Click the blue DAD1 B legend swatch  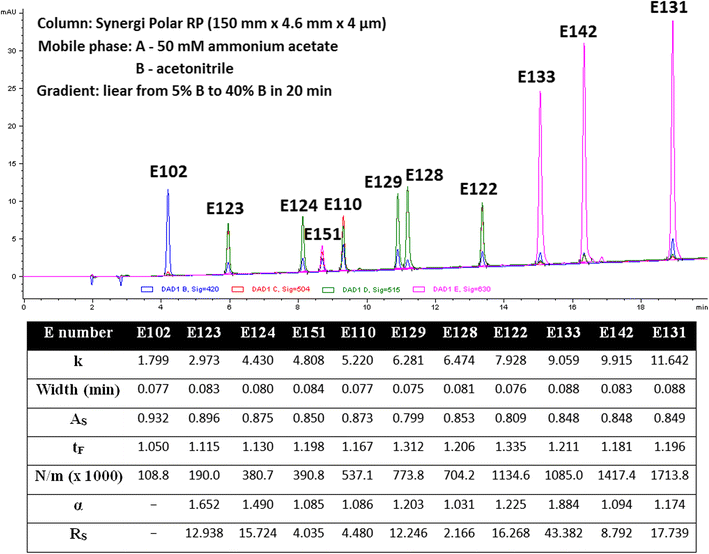coord(147,289)
